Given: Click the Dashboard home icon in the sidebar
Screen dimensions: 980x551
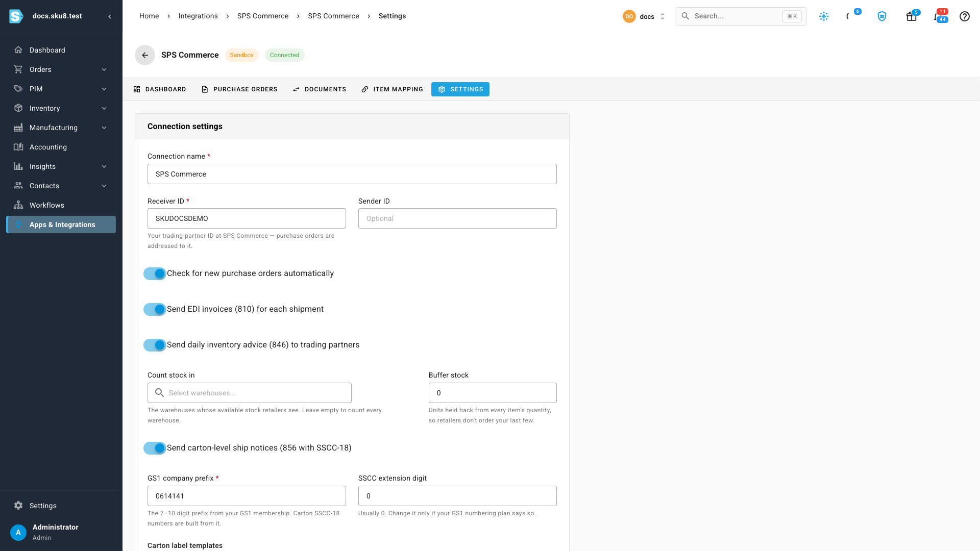Looking at the screenshot, I should (18, 50).
